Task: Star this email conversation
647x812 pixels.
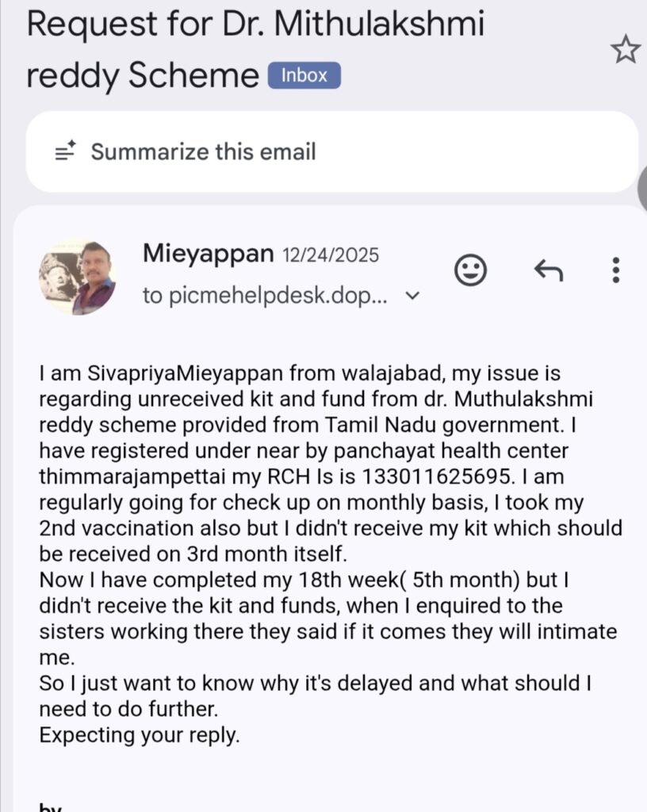Action: pyautogui.click(x=625, y=51)
